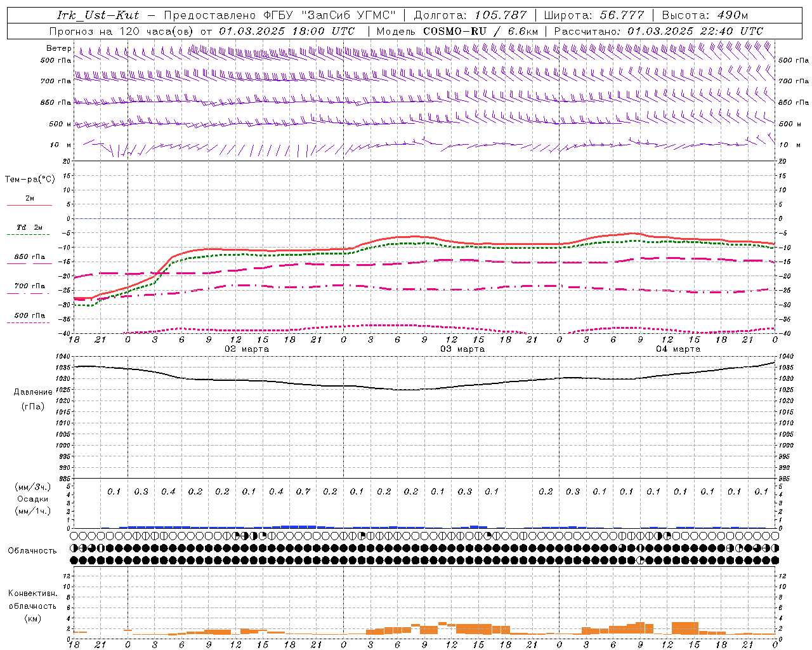
Task: Click the Облачность cloud cover label
Action: (32, 550)
